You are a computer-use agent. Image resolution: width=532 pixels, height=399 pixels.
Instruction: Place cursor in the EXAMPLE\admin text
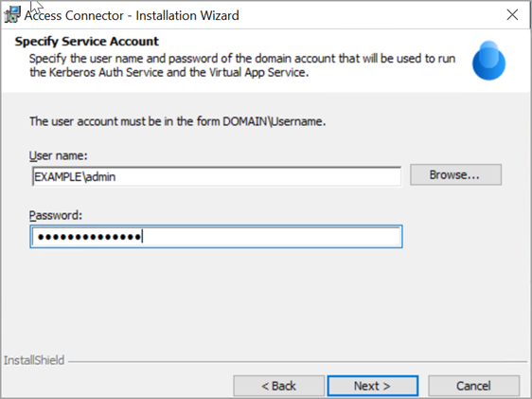tap(75, 177)
